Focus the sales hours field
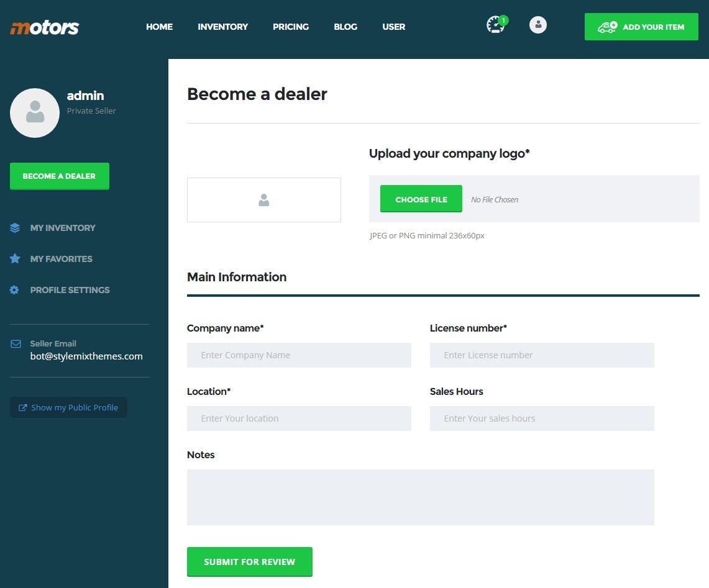 pos(542,418)
